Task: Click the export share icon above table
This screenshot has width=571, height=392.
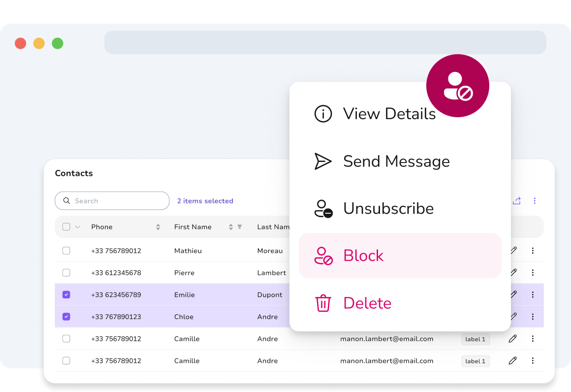Action: (x=516, y=201)
